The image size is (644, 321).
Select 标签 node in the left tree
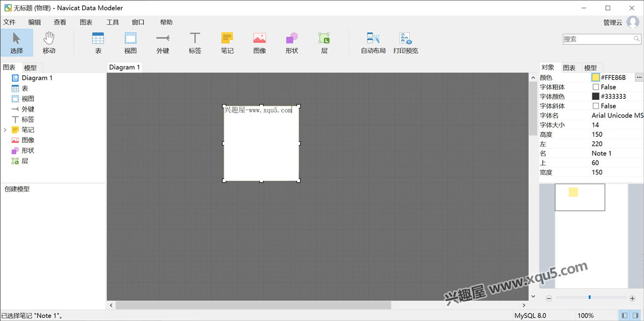pos(28,119)
